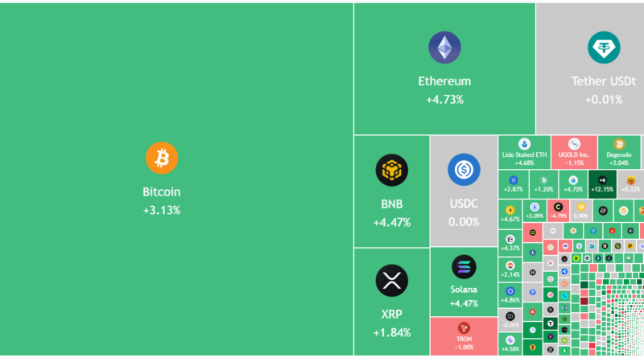The image size is (644, 358).
Task: Click the UGOLD Inc. logo
Action: 574,143
